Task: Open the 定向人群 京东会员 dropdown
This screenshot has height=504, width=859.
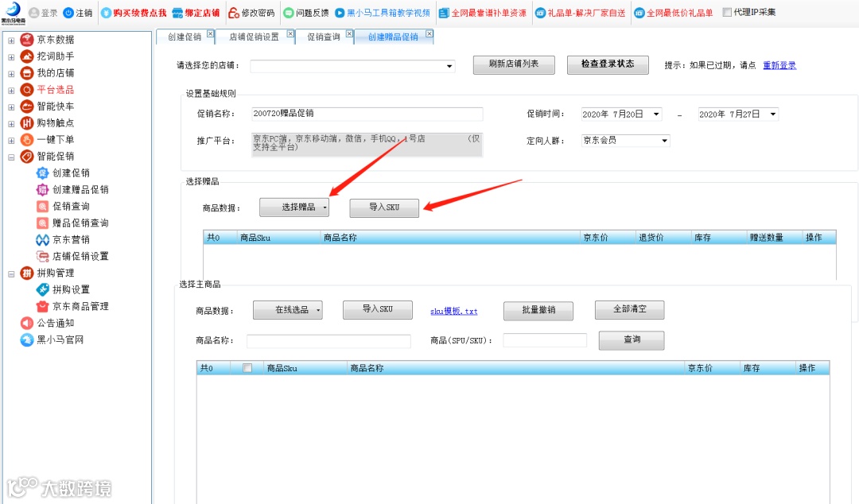Action: [664, 141]
